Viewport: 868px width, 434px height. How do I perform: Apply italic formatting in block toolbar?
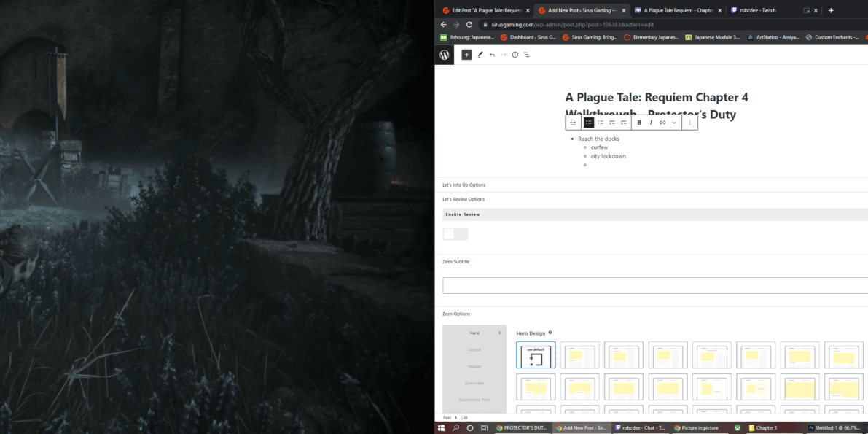pyautogui.click(x=651, y=123)
